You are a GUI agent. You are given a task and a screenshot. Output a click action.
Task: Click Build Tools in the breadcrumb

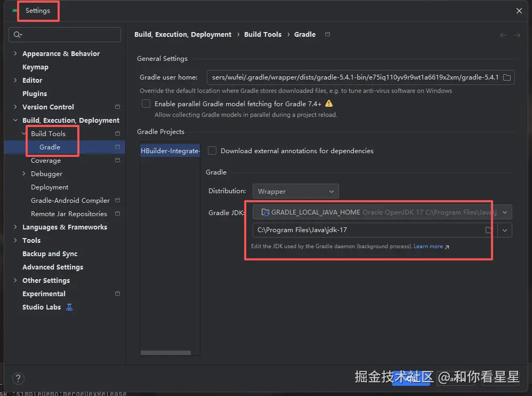coord(263,34)
